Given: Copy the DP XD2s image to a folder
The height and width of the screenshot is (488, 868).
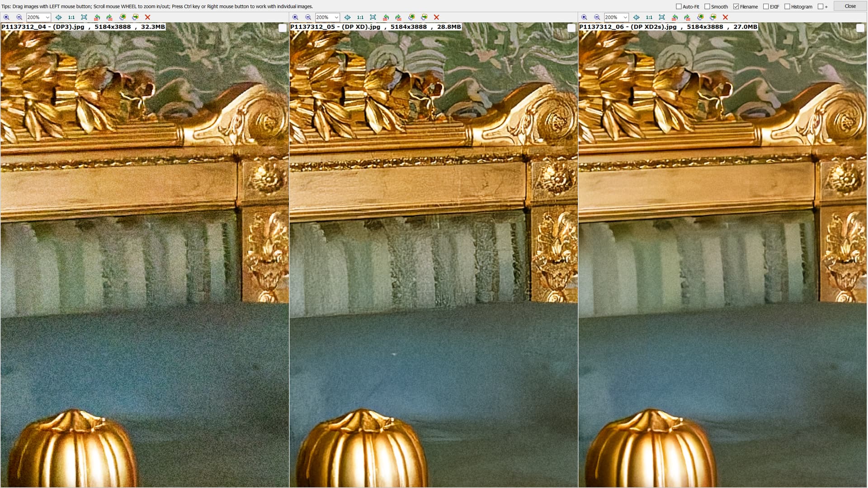Looking at the screenshot, I should pyautogui.click(x=700, y=17).
